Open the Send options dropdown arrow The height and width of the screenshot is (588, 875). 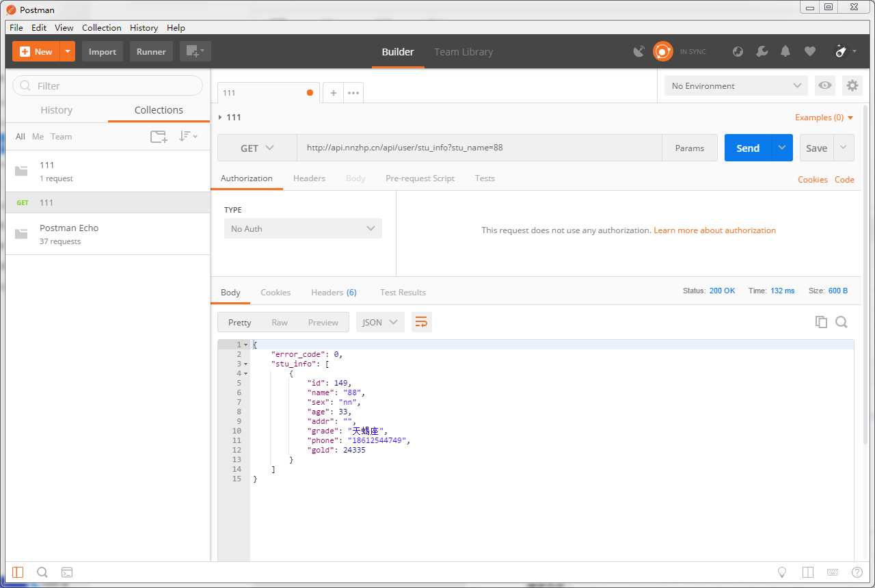pyautogui.click(x=782, y=148)
